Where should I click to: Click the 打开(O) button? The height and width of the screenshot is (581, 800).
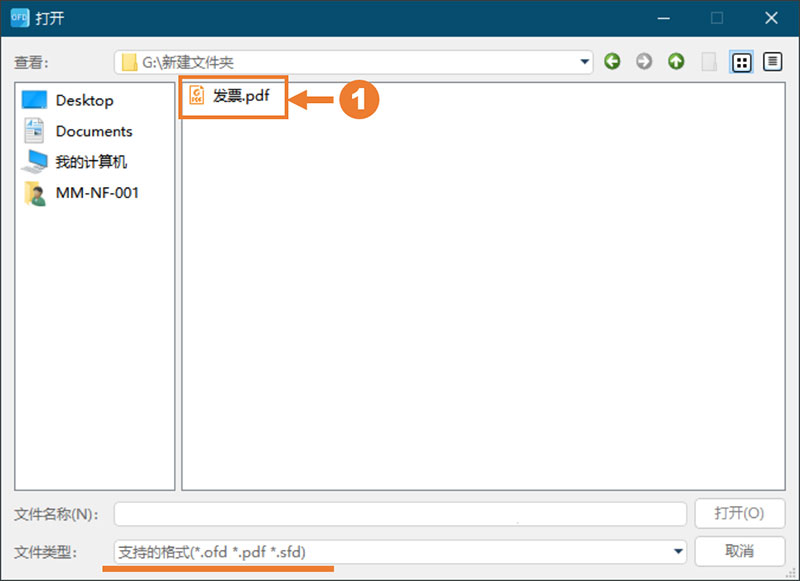(739, 513)
